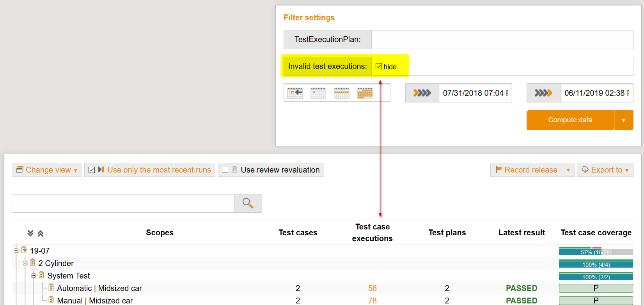Click the clipboard icon beside Automatic | Midsized car
The height and width of the screenshot is (305, 644).
(51, 288)
